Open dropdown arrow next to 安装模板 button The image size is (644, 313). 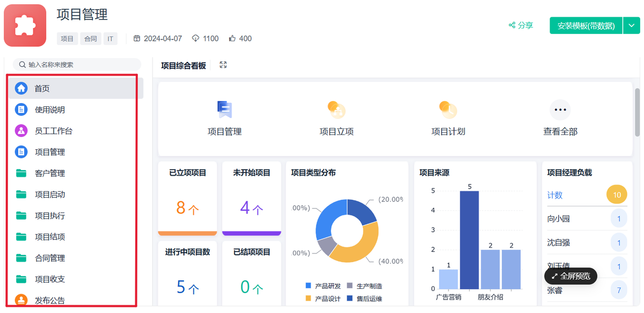(631, 26)
